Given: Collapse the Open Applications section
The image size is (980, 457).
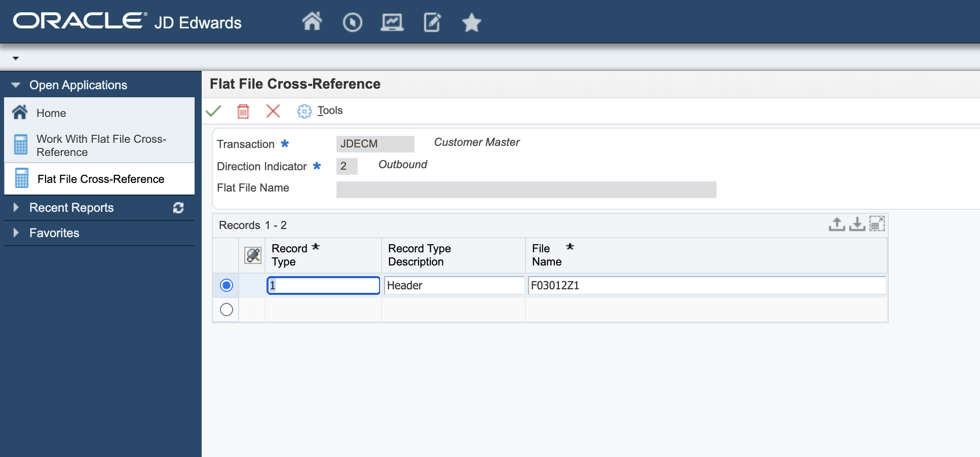Looking at the screenshot, I should [x=16, y=85].
